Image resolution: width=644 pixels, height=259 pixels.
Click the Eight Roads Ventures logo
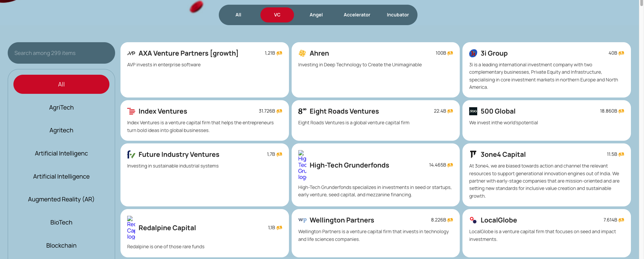click(302, 111)
